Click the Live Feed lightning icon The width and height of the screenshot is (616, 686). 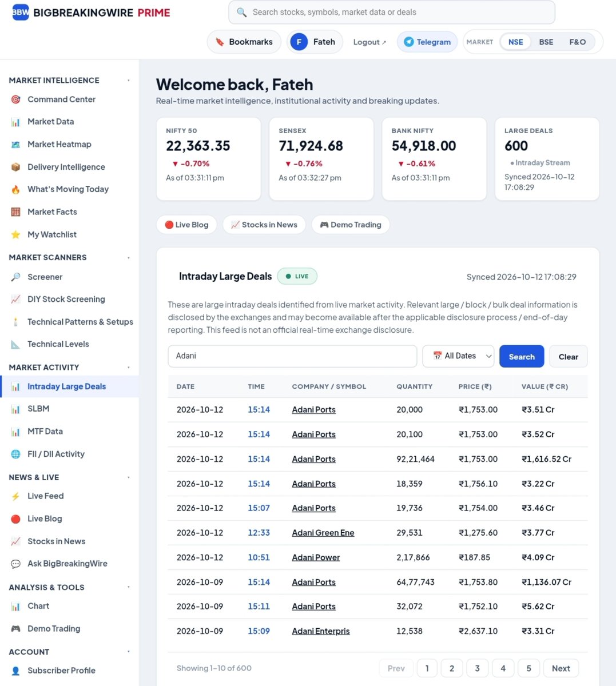[16, 496]
